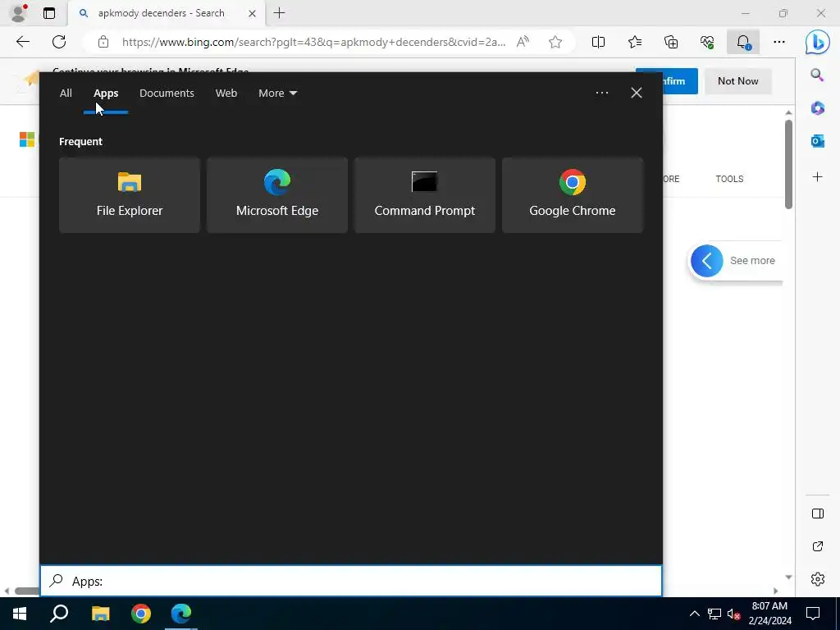Click the Windows Start button
Viewport: 840px width, 630px height.
click(x=20, y=614)
